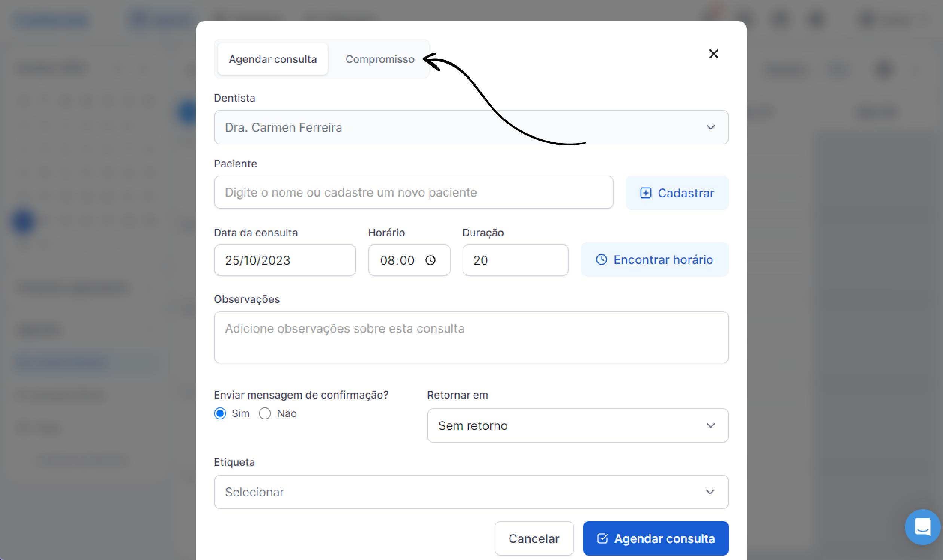Click the Horário time value 08:00

click(x=397, y=260)
